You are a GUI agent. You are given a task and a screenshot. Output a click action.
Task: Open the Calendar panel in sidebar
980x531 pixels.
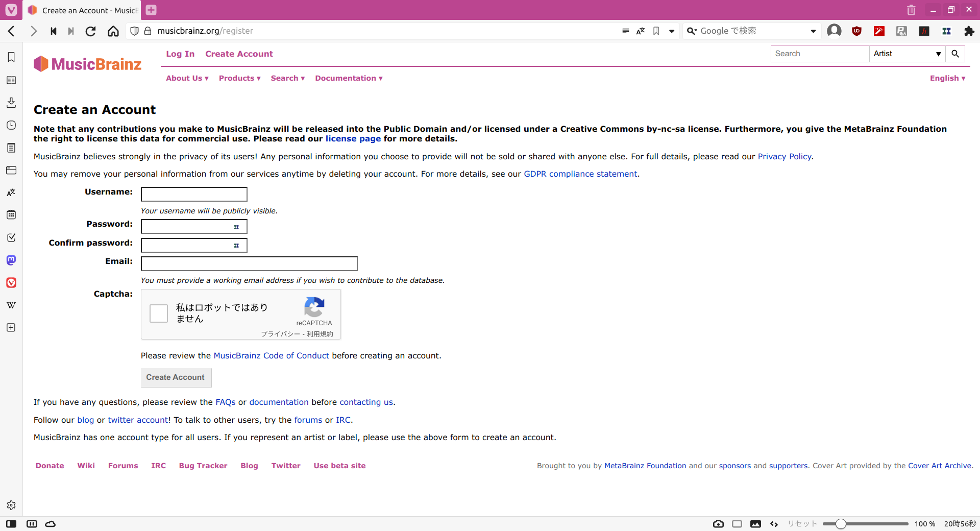11,215
